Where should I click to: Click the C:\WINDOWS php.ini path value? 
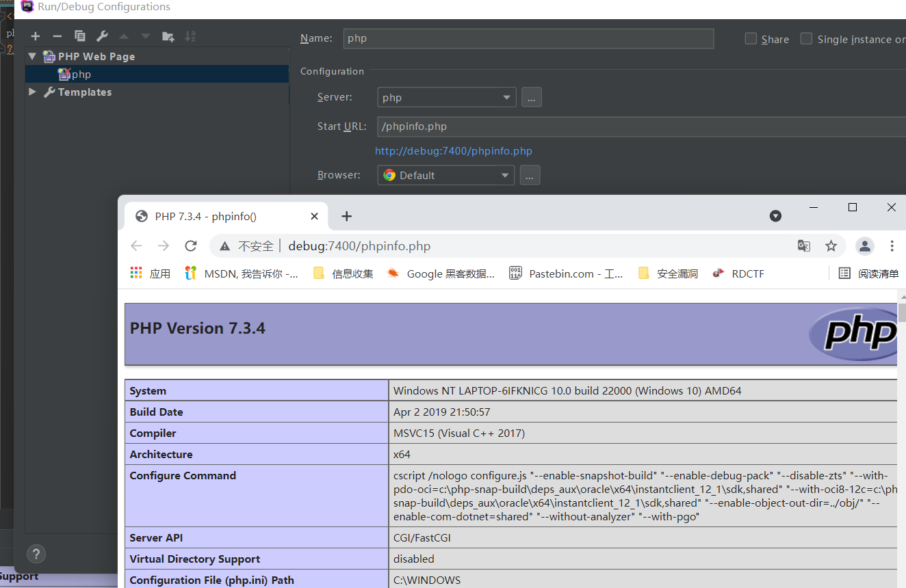(427, 580)
